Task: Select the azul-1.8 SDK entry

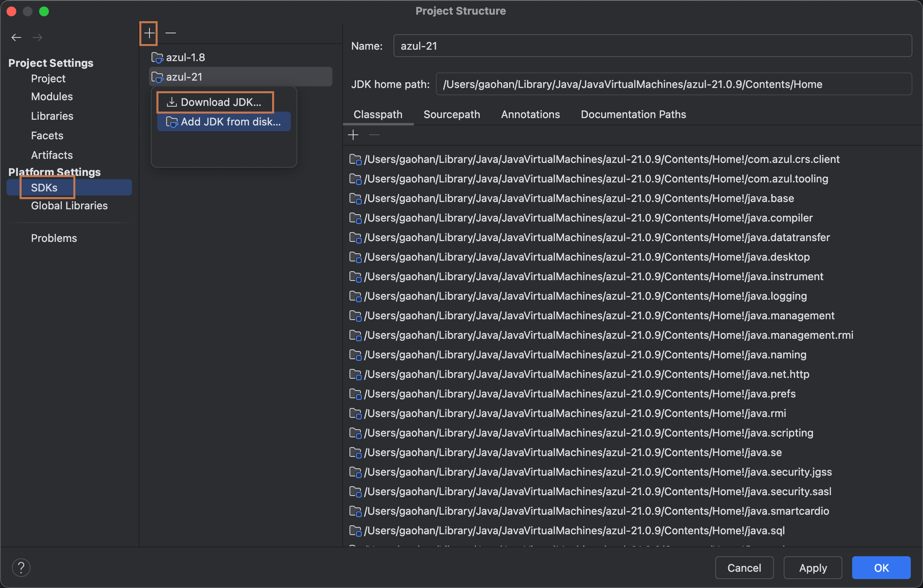Action: click(185, 57)
